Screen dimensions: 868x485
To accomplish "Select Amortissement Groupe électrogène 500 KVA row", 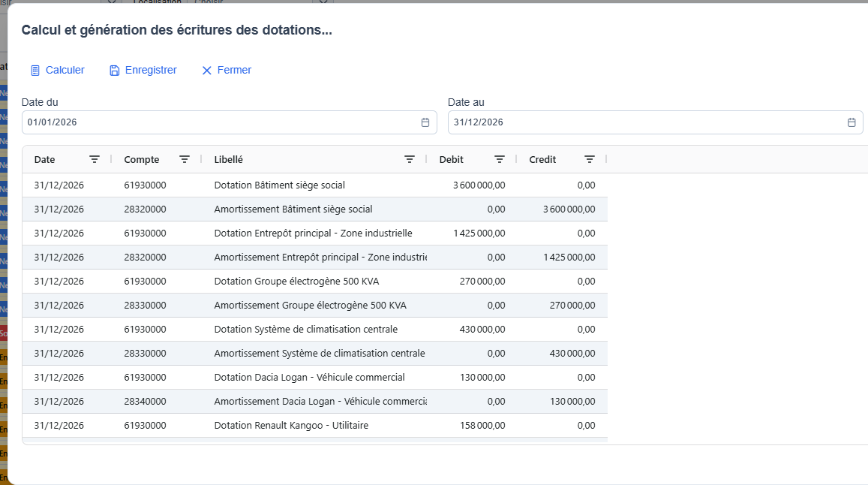I will [x=310, y=306].
